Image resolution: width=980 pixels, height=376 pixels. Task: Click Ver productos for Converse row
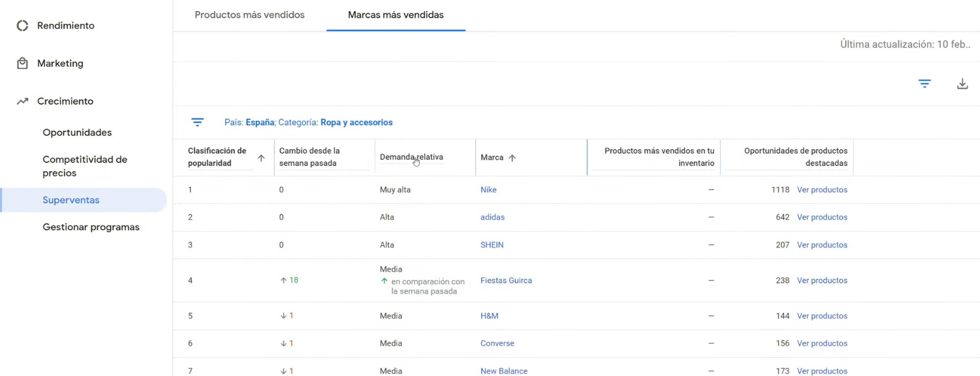click(822, 343)
